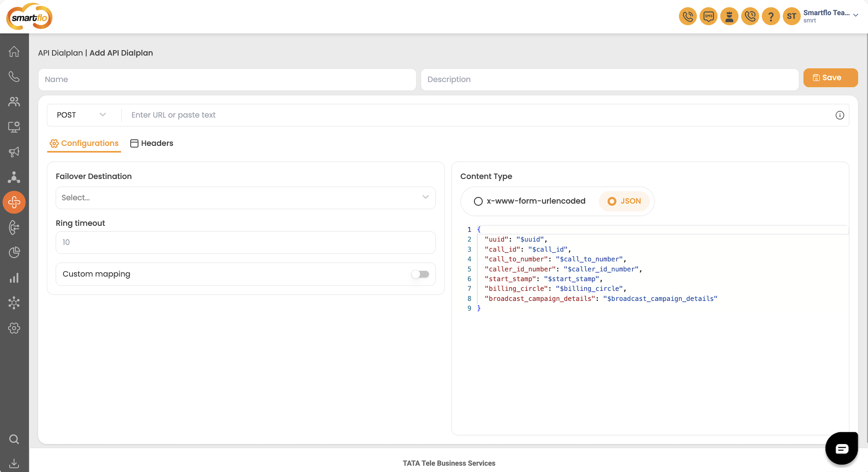Click the "billing_circle" JSON line
This screenshot has height=472, width=868.
coord(555,289)
